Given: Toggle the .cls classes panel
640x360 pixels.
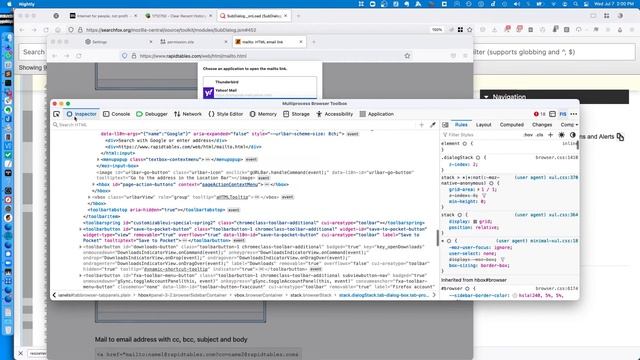Looking at the screenshot, I should click(540, 135).
